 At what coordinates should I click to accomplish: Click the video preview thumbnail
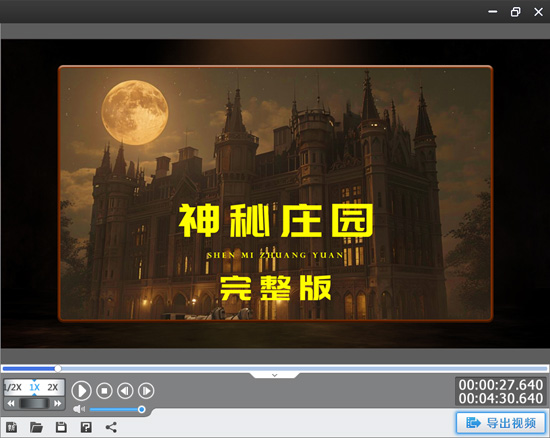coord(275,193)
